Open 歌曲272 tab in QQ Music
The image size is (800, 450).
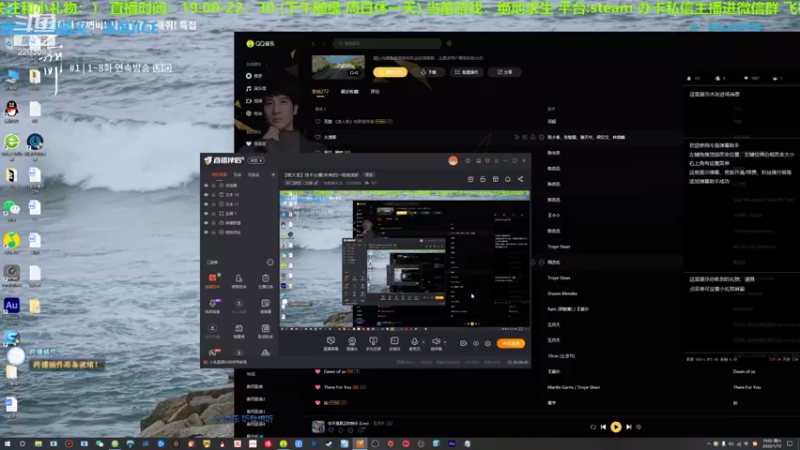(320, 92)
